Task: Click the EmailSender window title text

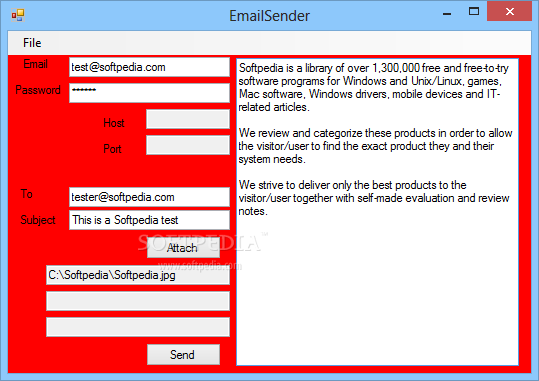Action: pyautogui.click(x=269, y=16)
